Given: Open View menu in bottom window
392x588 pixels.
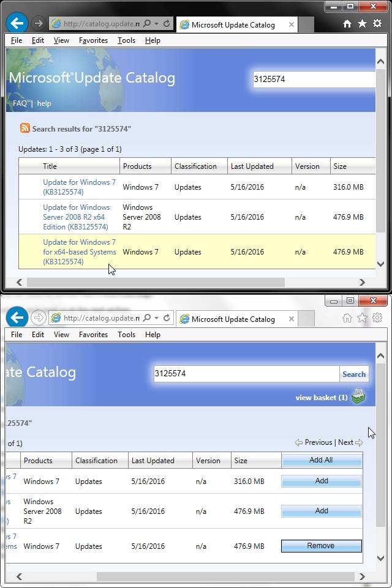Looking at the screenshot, I should pos(62,335).
